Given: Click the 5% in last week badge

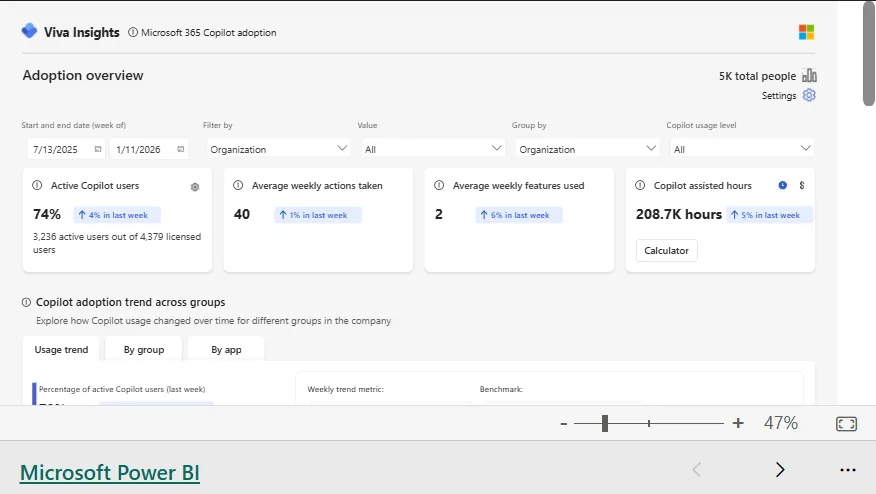Looking at the screenshot, I should pos(769,215).
